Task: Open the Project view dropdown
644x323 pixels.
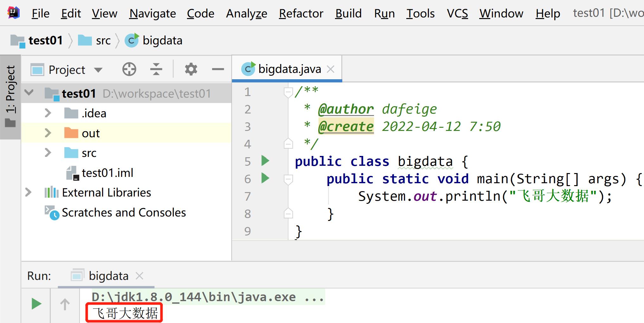Action: [x=98, y=70]
